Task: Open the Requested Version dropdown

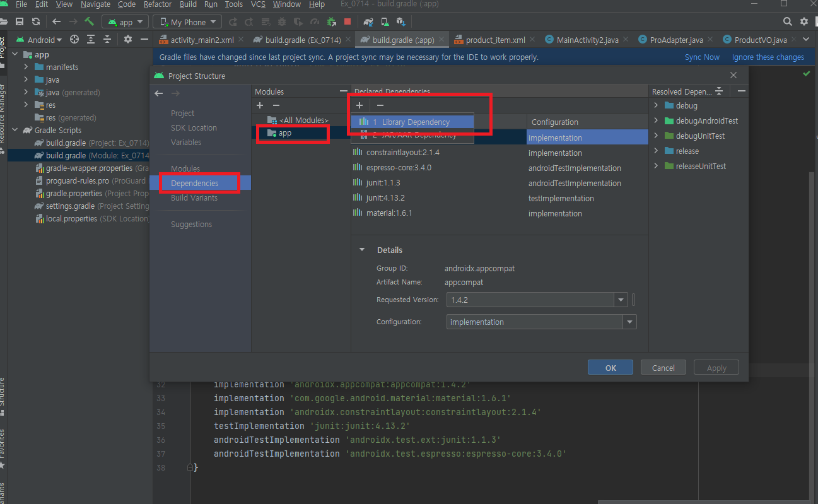Action: coord(621,300)
